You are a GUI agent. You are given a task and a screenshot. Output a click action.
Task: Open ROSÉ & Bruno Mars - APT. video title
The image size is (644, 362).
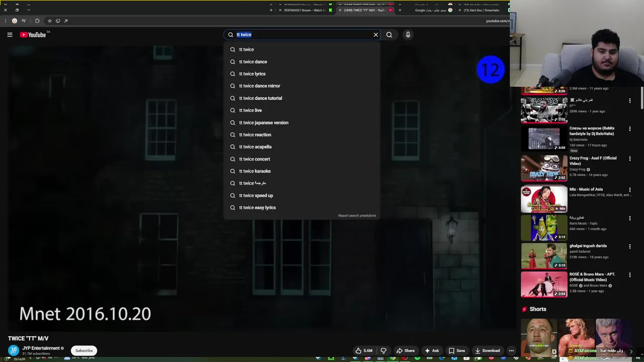(592, 277)
